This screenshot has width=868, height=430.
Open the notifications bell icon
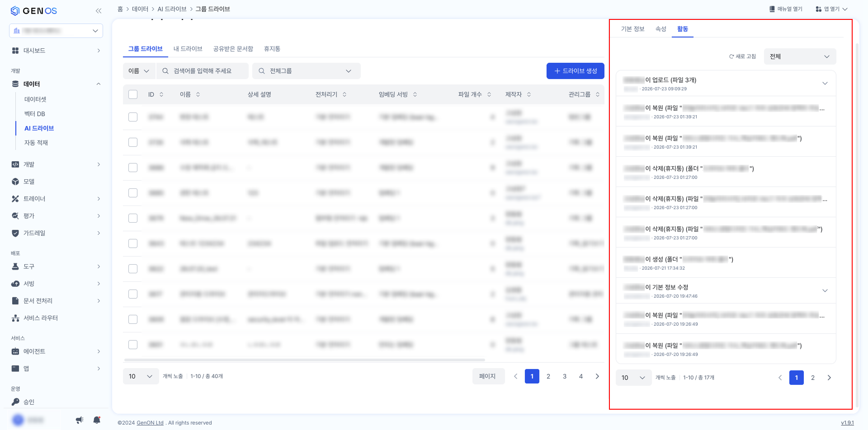click(x=97, y=420)
